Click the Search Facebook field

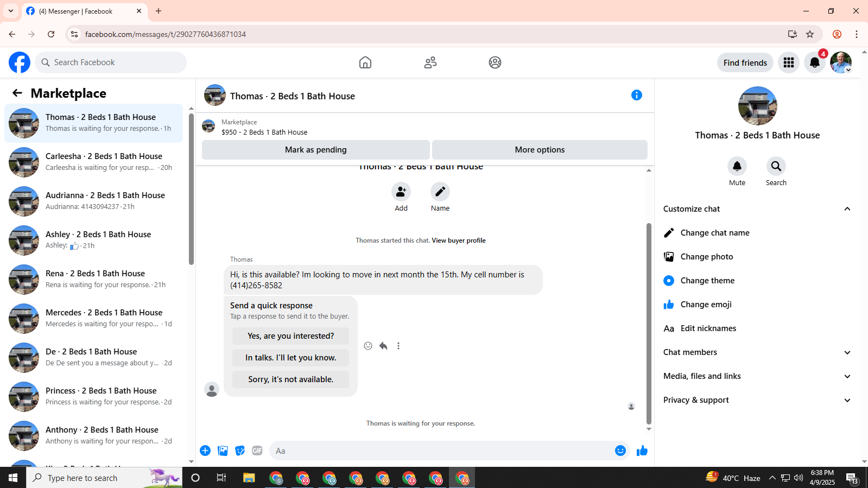[111, 62]
